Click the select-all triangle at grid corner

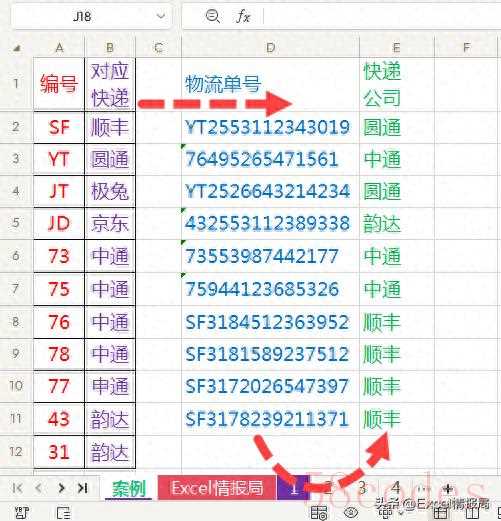(17, 48)
